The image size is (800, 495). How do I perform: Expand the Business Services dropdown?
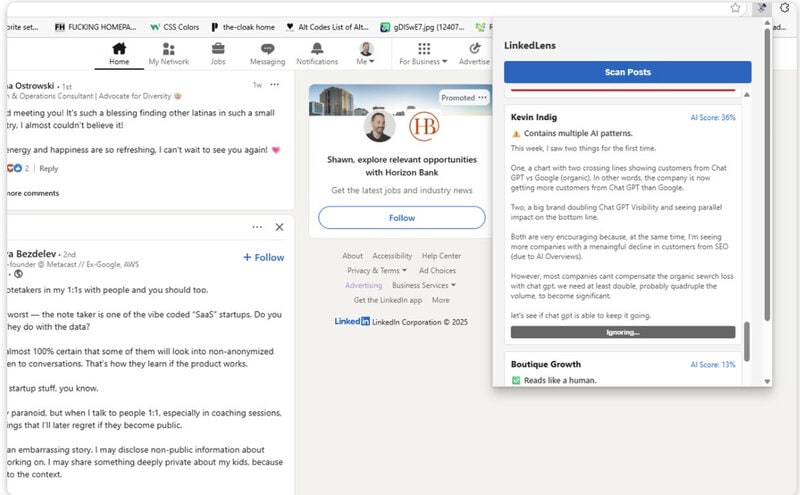coord(423,285)
